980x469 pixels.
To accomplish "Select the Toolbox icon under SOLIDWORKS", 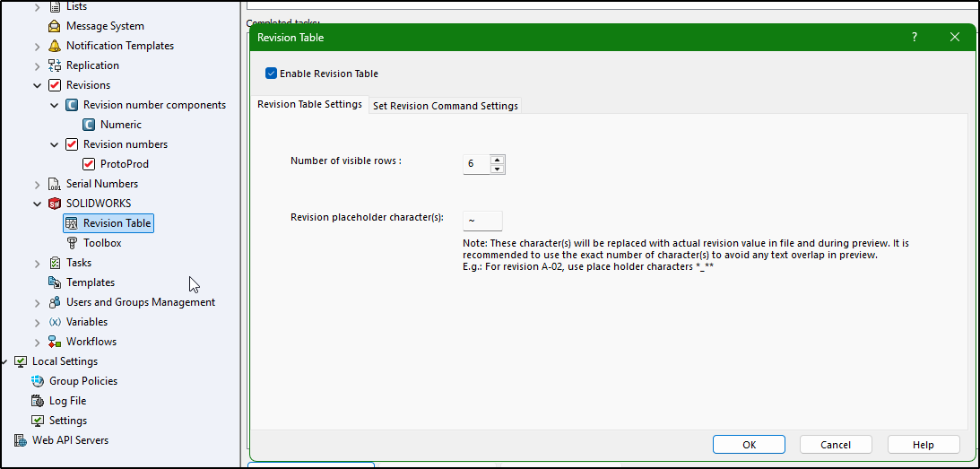I will click(x=73, y=243).
